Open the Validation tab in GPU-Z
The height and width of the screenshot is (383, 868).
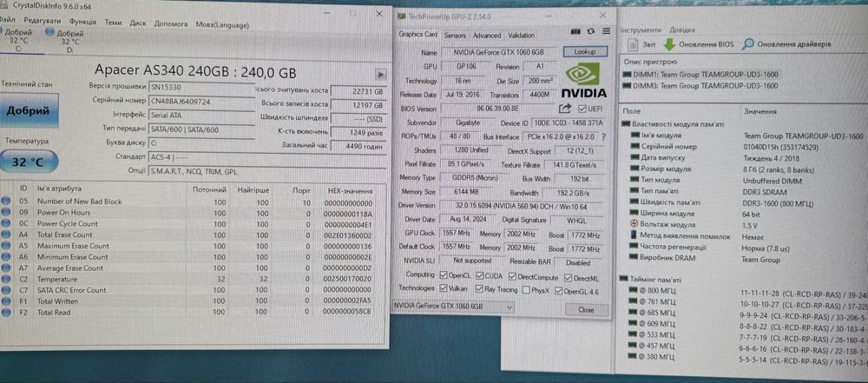pyautogui.click(x=522, y=36)
